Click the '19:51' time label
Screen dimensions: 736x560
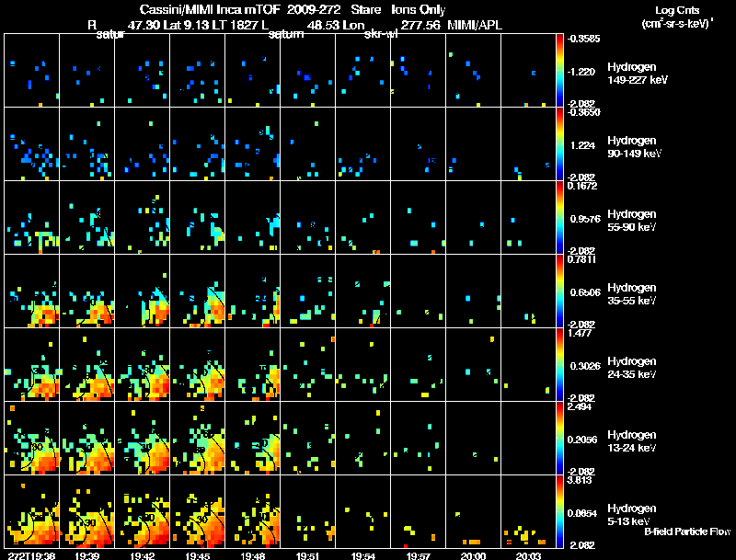308,555
